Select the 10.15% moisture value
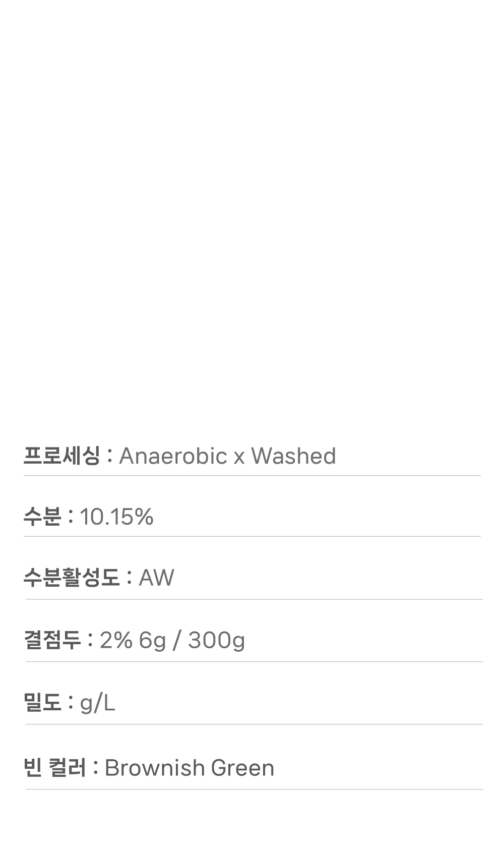504x847 pixels. pyautogui.click(x=116, y=517)
